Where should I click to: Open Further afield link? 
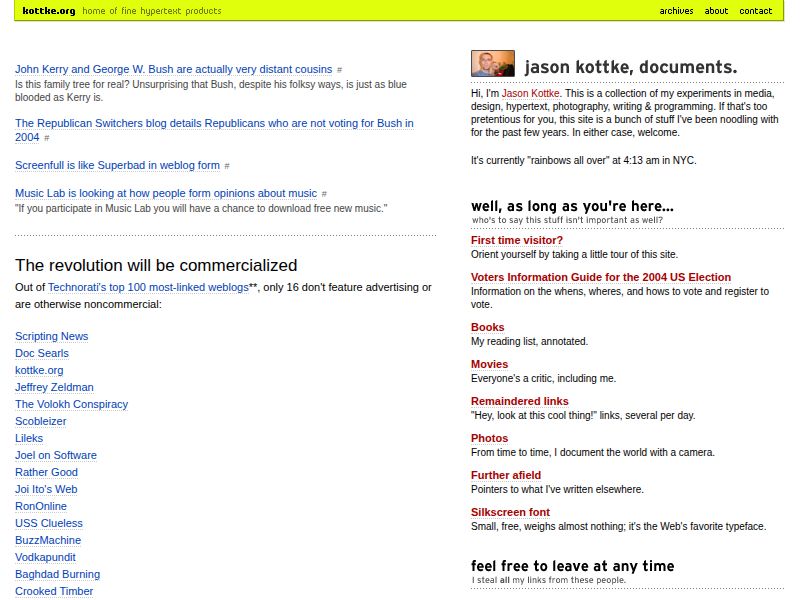click(506, 475)
